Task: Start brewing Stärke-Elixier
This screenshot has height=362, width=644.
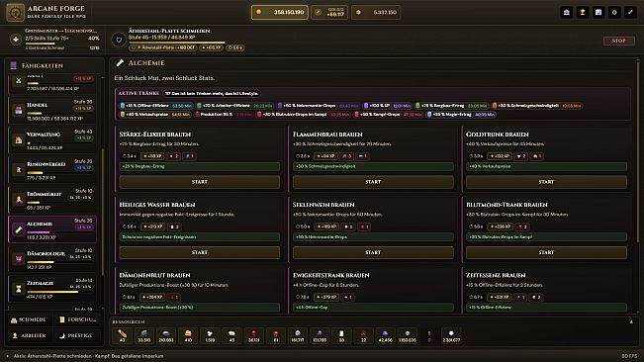Action: coord(200,182)
